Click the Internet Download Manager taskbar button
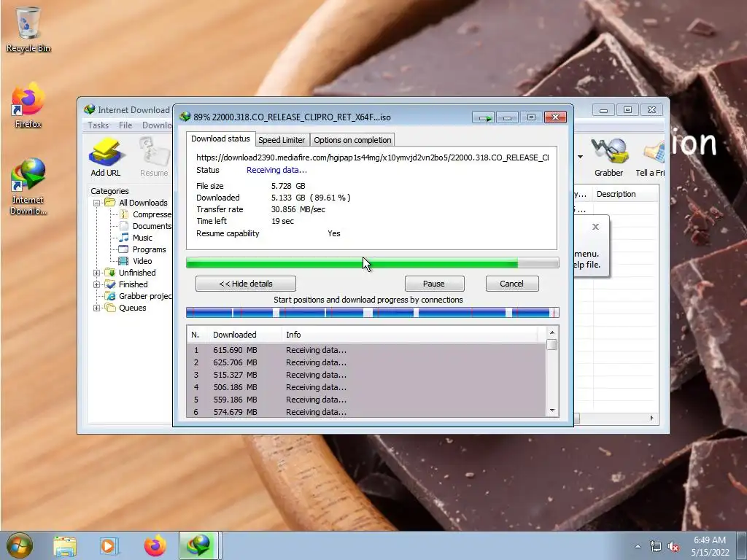 pos(198,545)
